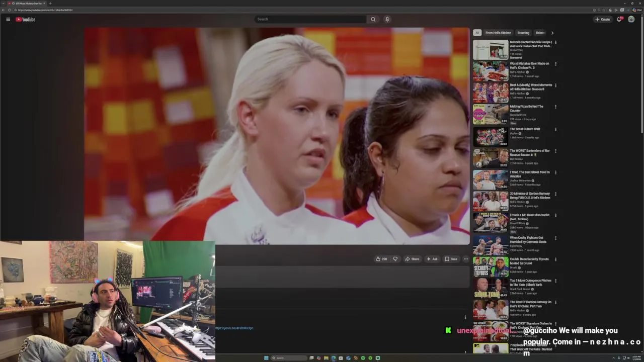Viewport: 644px width, 362px height.
Task: Open 20 Minutes of Gordon Ramsay FURIOUS title
Action: pos(530,196)
